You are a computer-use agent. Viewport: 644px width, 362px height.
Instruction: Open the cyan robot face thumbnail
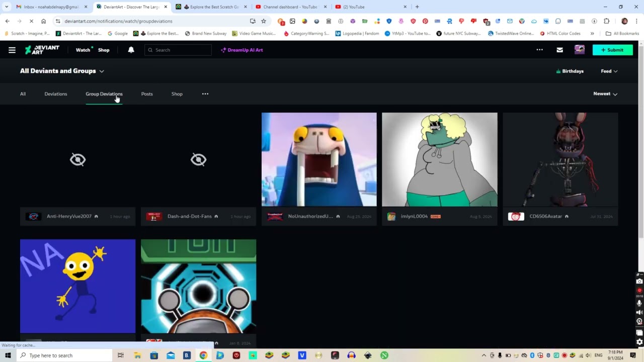click(198, 286)
